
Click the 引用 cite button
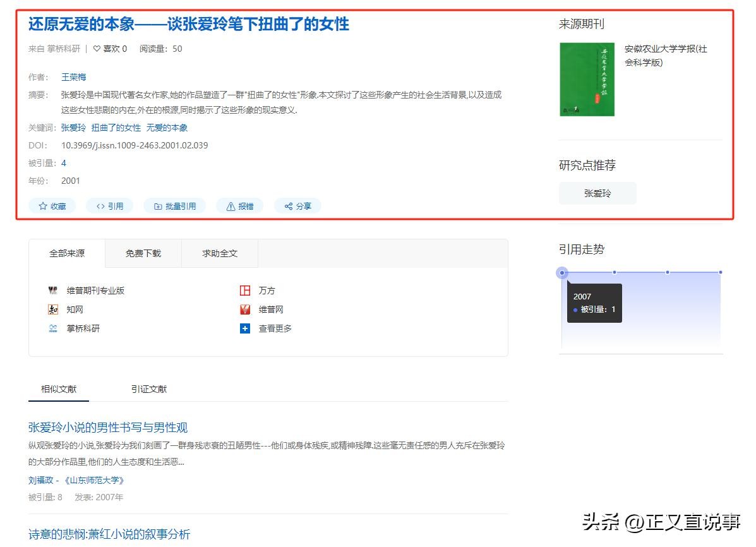[109, 206]
